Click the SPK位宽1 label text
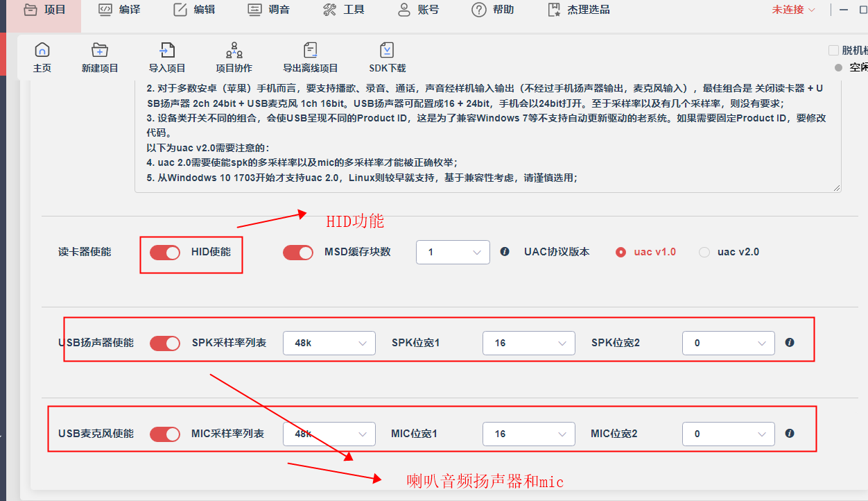The height and width of the screenshot is (501, 868). [x=415, y=343]
